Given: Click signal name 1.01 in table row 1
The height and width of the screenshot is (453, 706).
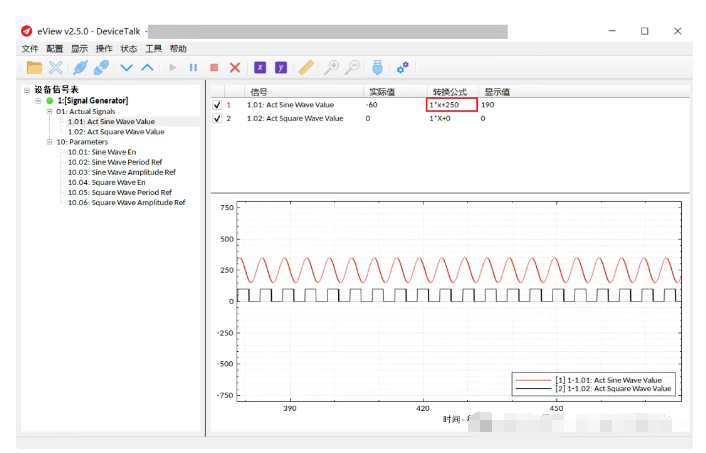Looking at the screenshot, I should [x=290, y=105].
